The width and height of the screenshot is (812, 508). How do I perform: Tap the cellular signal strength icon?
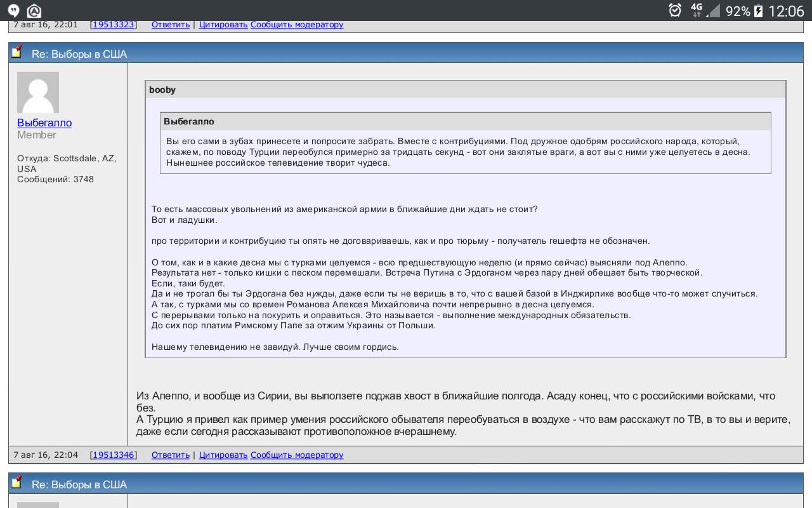tap(714, 11)
